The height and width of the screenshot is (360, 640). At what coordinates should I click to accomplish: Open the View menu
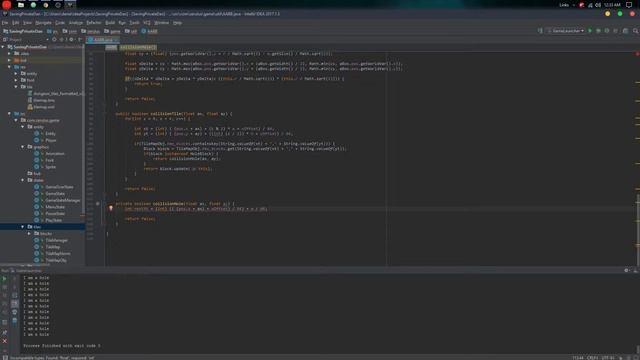tap(27, 23)
